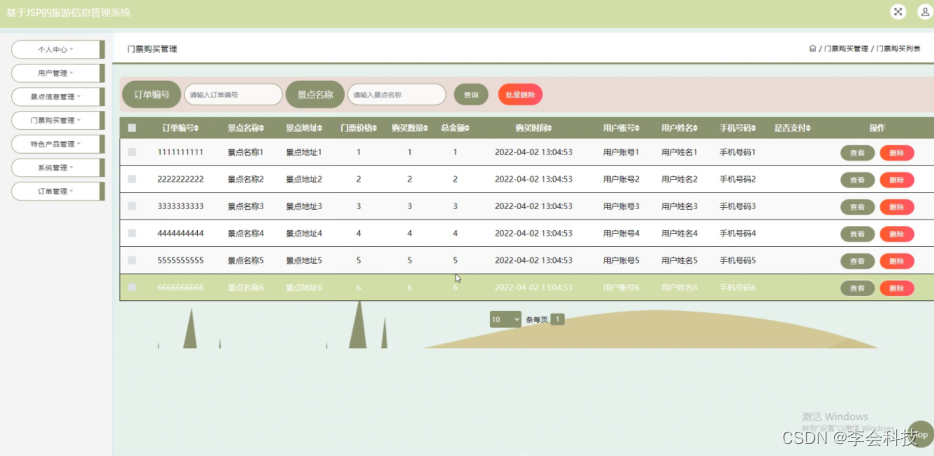Viewport: 934px width, 456px height.
Task: Click 门票购买管理 in the breadcrumb
Action: (846, 49)
